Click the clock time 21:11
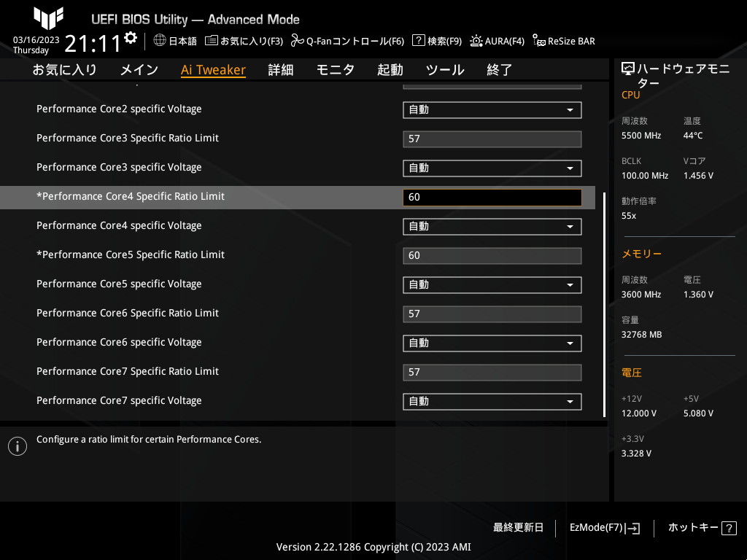Screen dimensions: 747x560 pyautogui.click(x=93, y=43)
